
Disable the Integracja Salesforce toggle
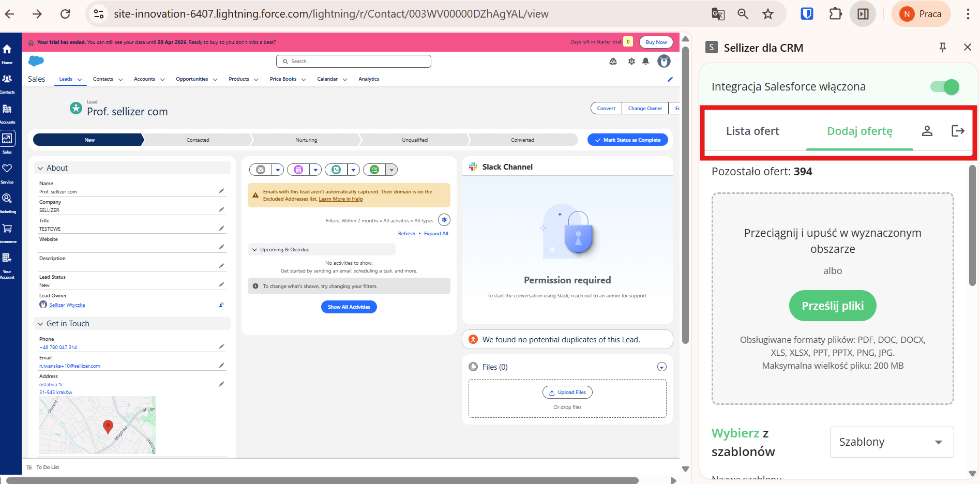944,87
